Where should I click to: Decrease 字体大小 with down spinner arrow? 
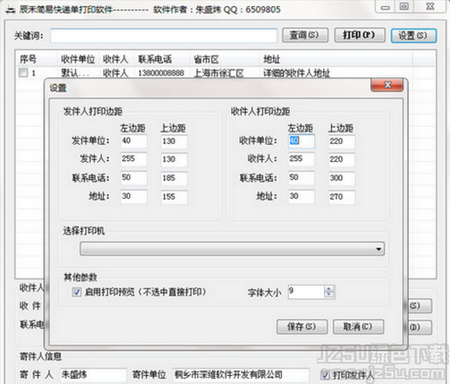[x=329, y=295]
